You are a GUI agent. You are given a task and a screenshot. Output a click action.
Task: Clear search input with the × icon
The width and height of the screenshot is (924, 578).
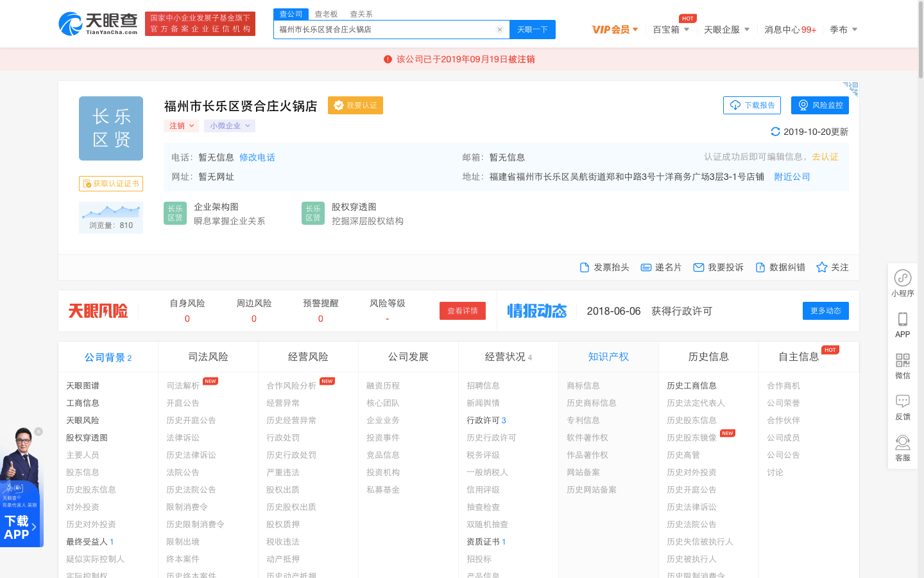(x=500, y=29)
